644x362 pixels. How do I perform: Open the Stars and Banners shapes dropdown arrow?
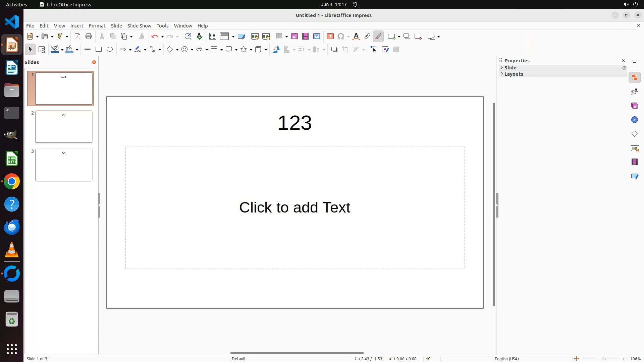coord(251,50)
